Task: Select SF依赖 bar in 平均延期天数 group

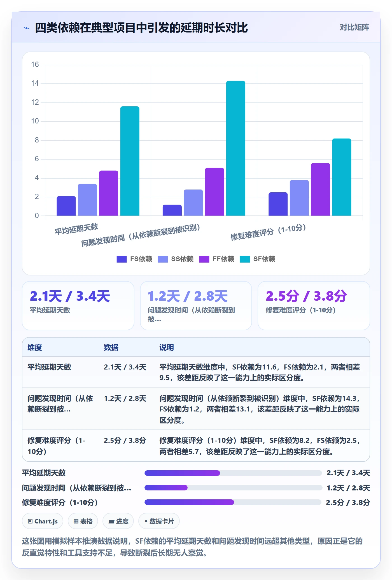Action: pyautogui.click(x=130, y=161)
